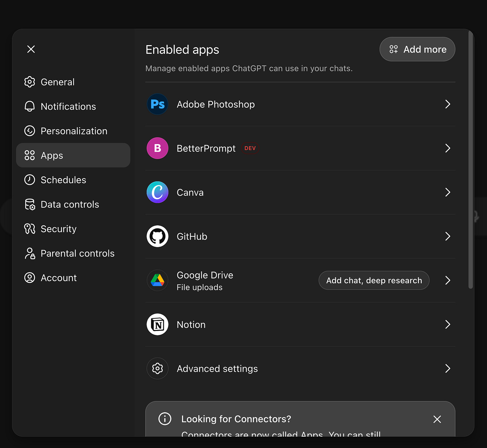Click the Personalization icon in sidebar
The height and width of the screenshot is (448, 487).
click(30, 131)
